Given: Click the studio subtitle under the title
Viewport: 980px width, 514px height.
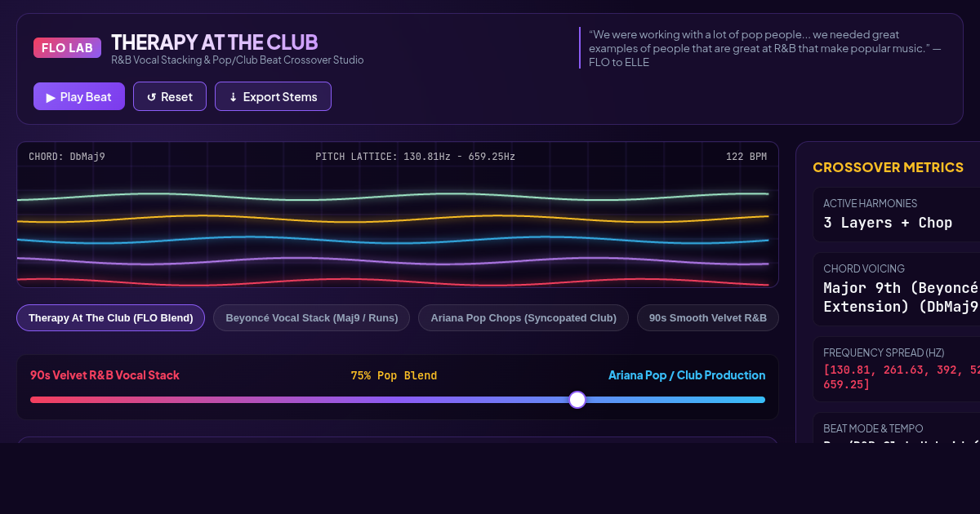Looking at the screenshot, I should pos(238,60).
